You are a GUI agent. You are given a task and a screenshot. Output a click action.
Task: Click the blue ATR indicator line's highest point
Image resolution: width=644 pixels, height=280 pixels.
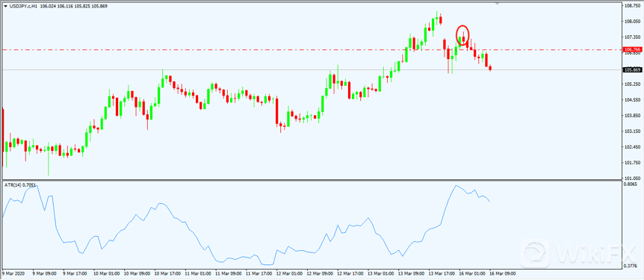[x=456, y=186]
